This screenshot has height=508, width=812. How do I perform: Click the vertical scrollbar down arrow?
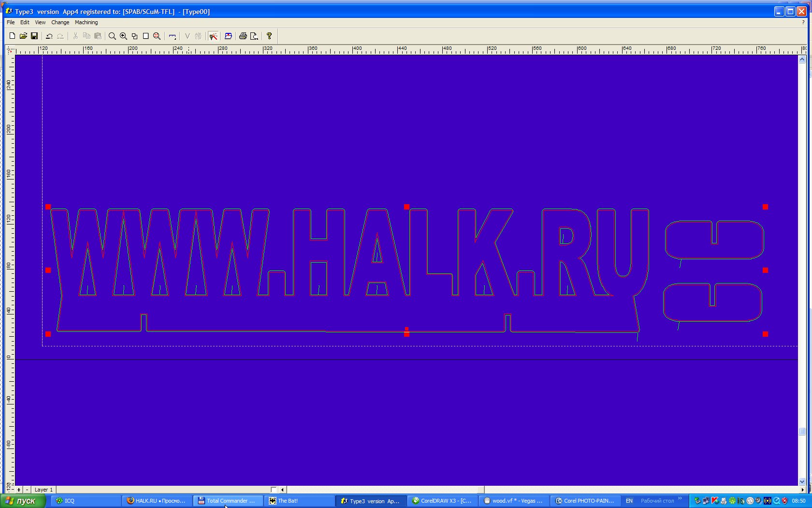click(x=802, y=481)
